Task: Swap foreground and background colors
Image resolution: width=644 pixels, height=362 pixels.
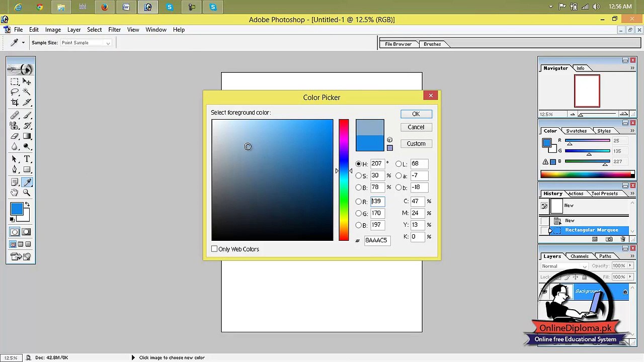Action: (27, 205)
